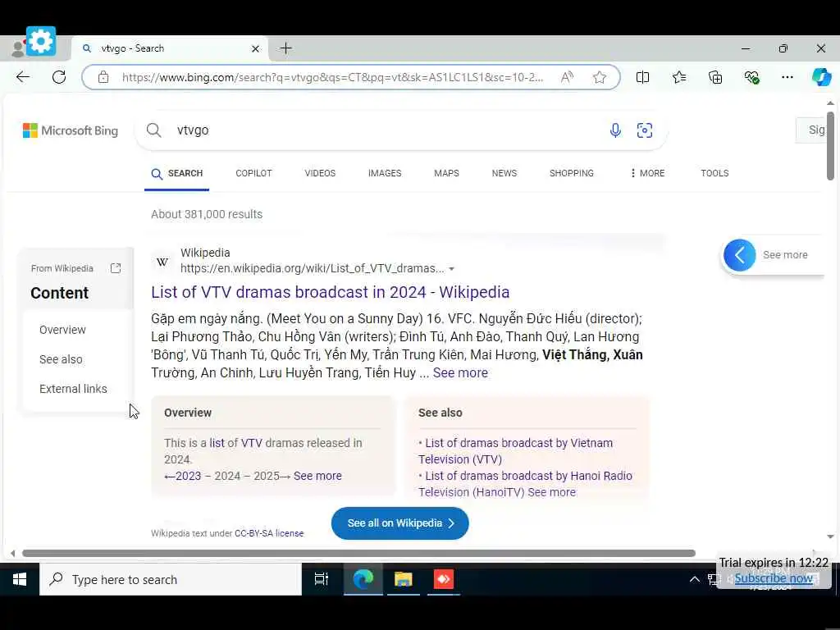Switch to the VIDEOS tab
Viewport: 840px width, 630px height.
pyautogui.click(x=320, y=173)
